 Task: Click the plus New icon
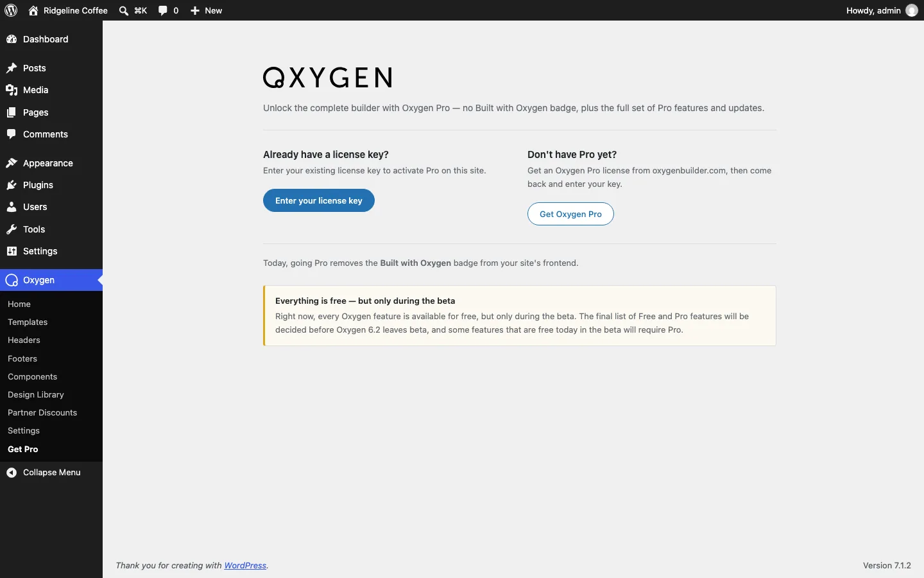[195, 10]
